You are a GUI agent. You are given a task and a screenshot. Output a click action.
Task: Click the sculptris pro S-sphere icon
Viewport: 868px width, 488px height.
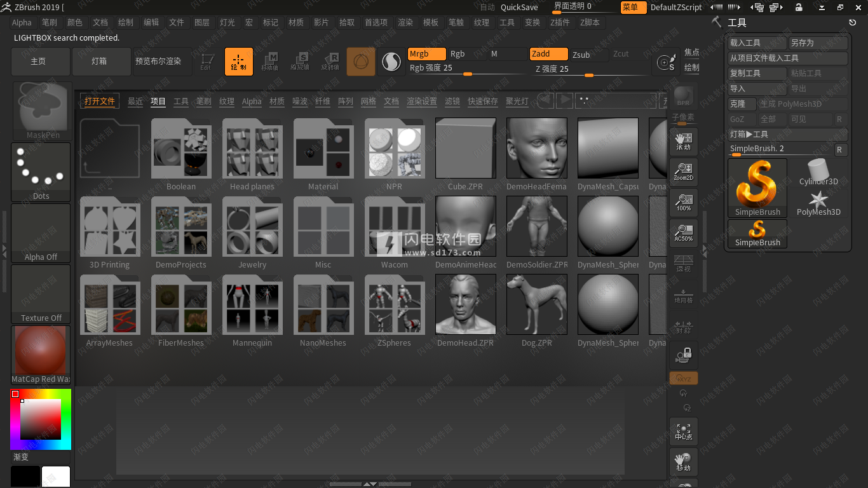point(391,62)
